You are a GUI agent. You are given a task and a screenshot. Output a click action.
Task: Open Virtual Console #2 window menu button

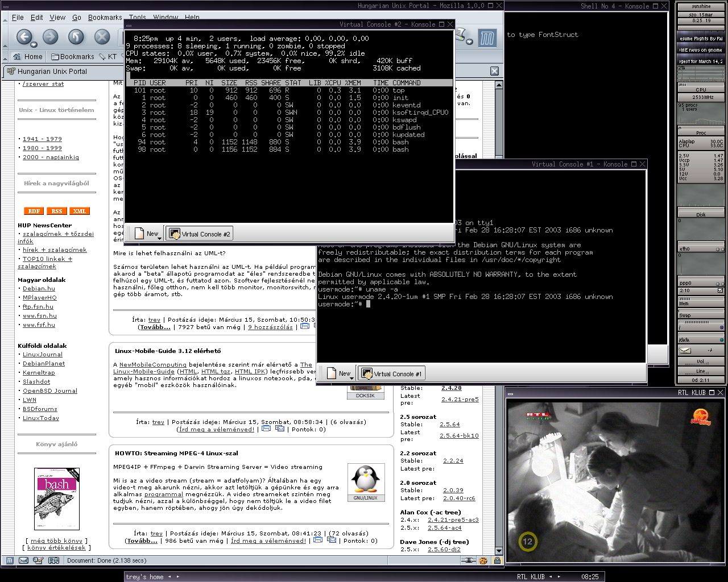(x=129, y=24)
